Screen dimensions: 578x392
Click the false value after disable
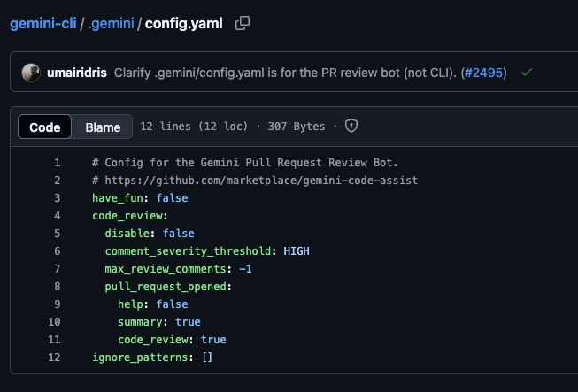(x=179, y=234)
